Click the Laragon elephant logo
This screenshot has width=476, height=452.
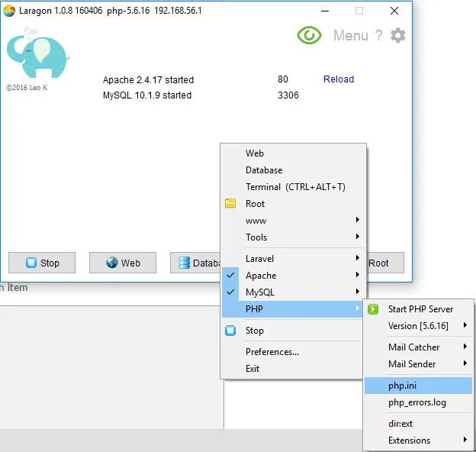pyautogui.click(x=37, y=52)
